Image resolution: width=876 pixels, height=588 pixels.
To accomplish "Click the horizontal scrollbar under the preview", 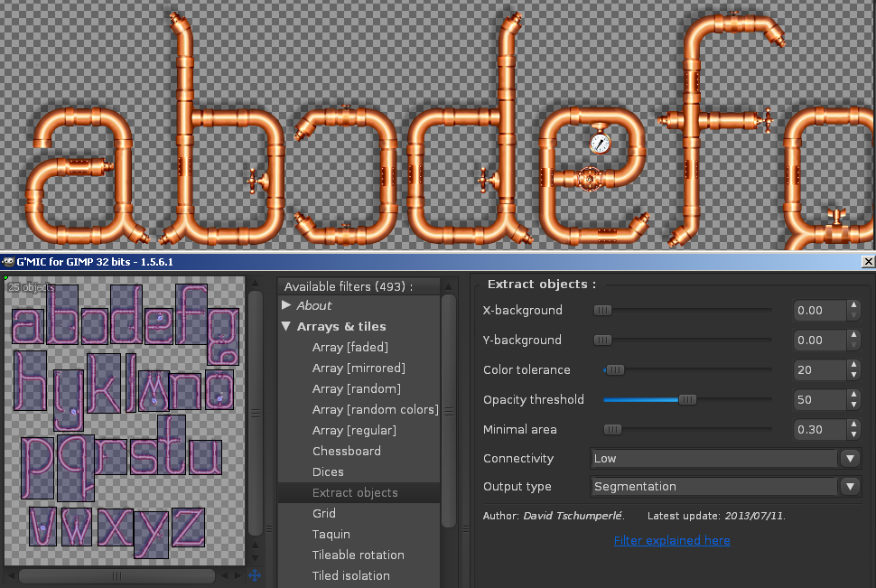I will [x=116, y=575].
